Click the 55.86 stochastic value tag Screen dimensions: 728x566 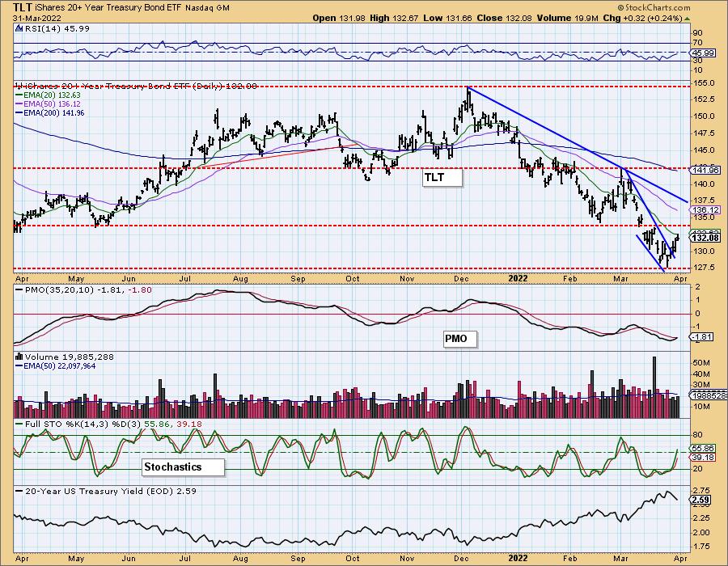click(704, 449)
